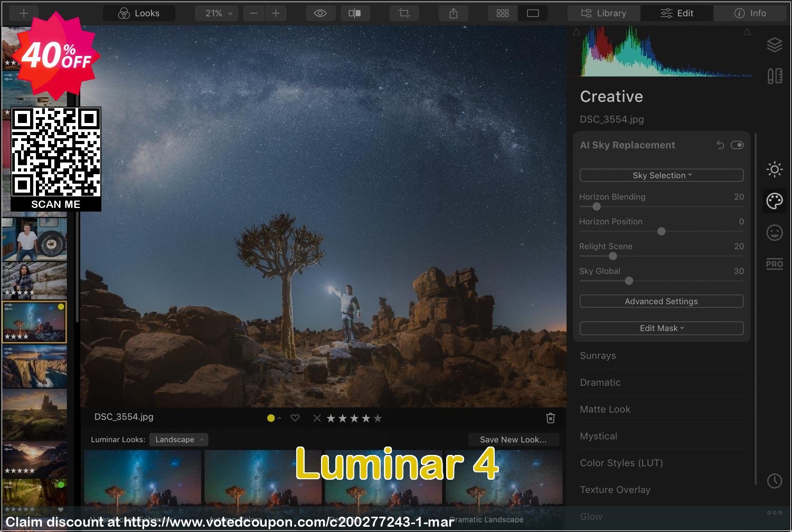Click the Save New Look button
792x532 pixels.
tap(513, 440)
